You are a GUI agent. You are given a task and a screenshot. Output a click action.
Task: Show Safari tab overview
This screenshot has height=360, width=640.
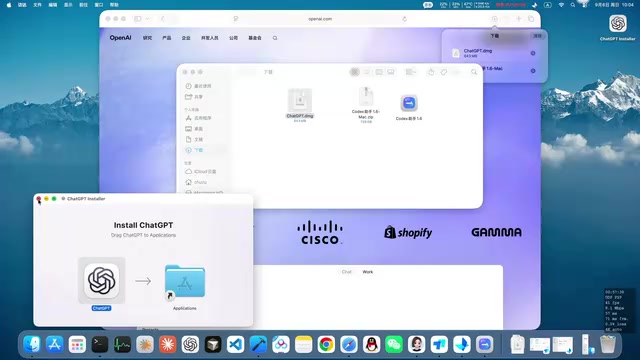(531, 19)
